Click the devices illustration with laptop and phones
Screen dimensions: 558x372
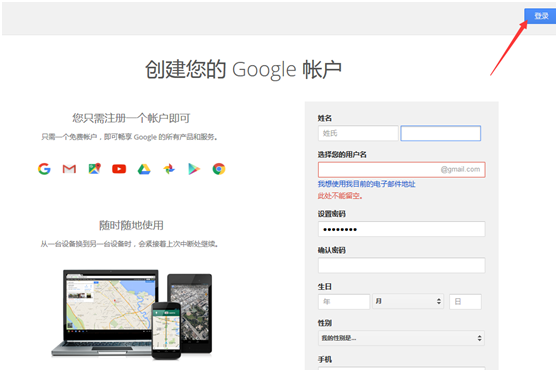[x=132, y=314]
